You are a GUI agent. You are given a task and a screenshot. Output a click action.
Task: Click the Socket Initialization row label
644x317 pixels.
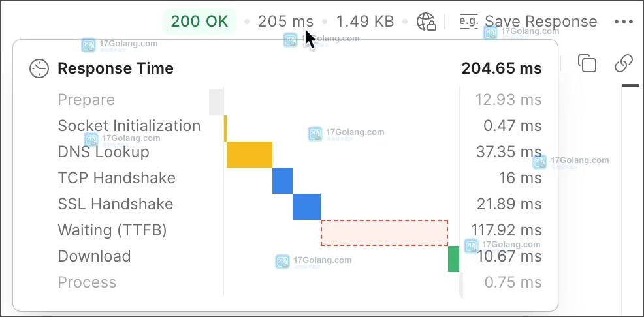(129, 125)
